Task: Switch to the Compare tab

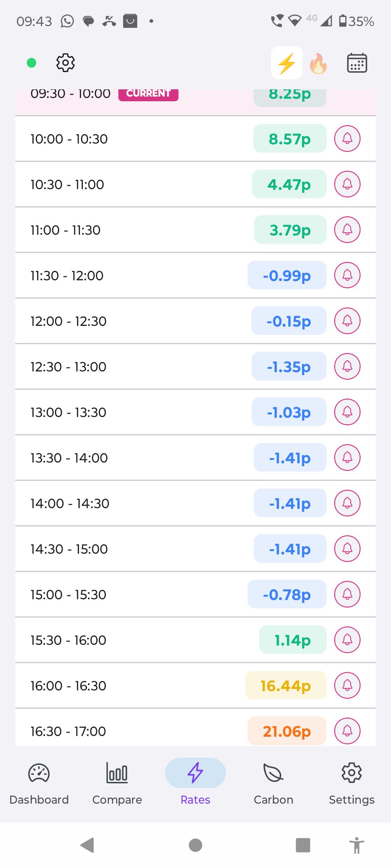Action: click(x=117, y=781)
